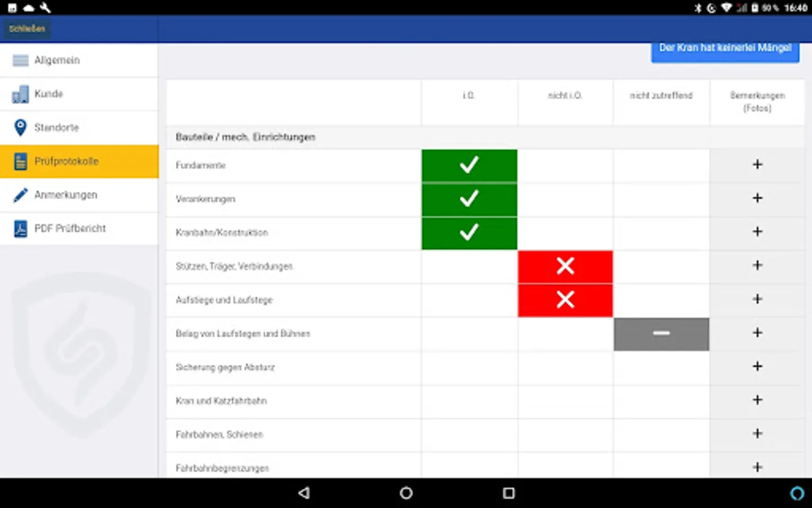Toggle i.O. checkmark for Fundamente
The image size is (812, 508).
(469, 165)
